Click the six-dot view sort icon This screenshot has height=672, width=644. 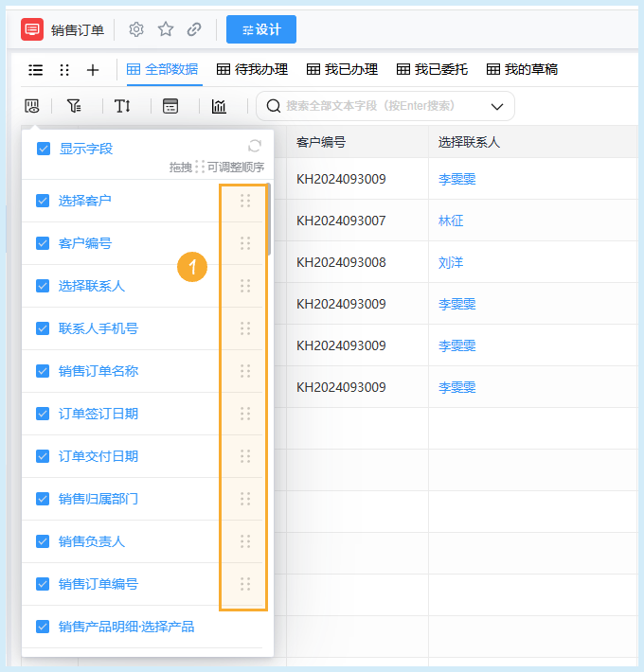(x=64, y=70)
